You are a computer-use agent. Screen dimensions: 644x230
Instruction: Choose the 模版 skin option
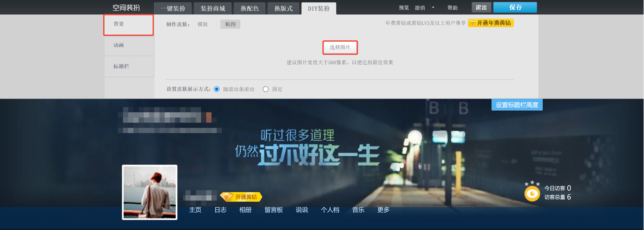[x=203, y=24]
